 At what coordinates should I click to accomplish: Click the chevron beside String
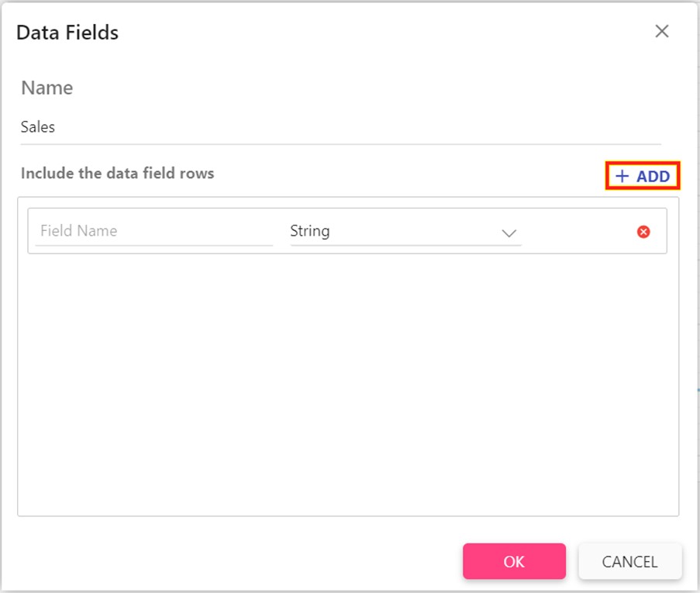click(509, 232)
